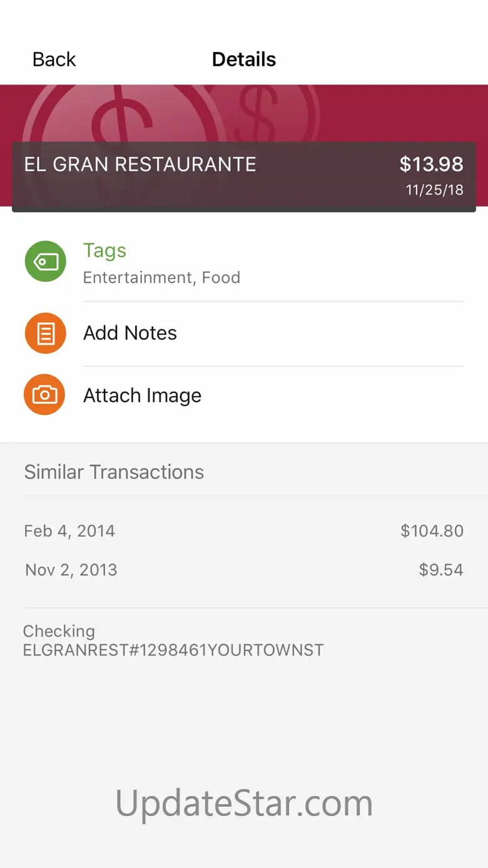Click the $9.54 similar transaction amount
This screenshot has height=868, width=488.
point(441,570)
